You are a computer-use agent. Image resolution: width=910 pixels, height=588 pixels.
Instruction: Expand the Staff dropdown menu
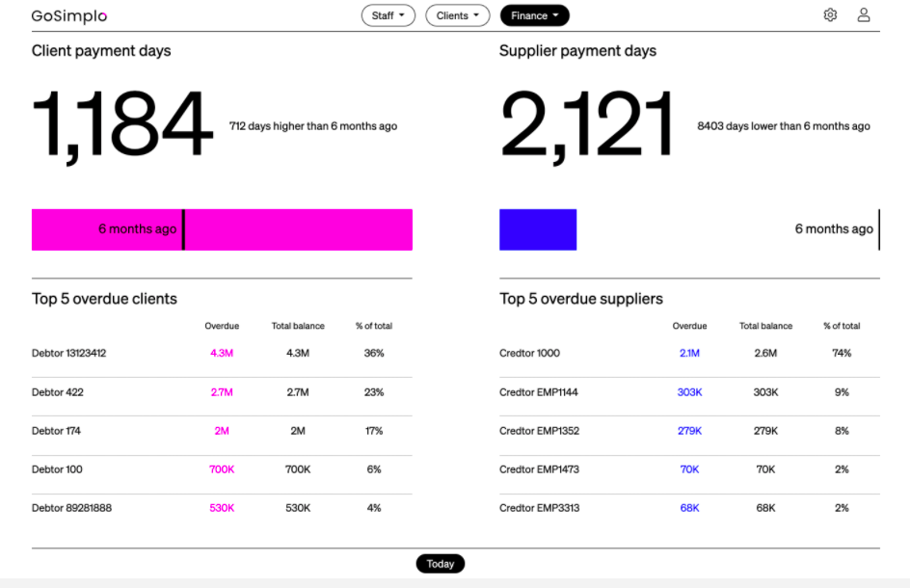(x=388, y=15)
